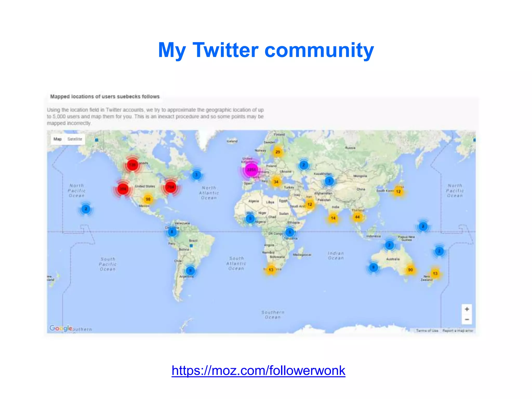Click the blue 2 cluster in western Russia
The height and width of the screenshot is (399, 532).
(304, 165)
